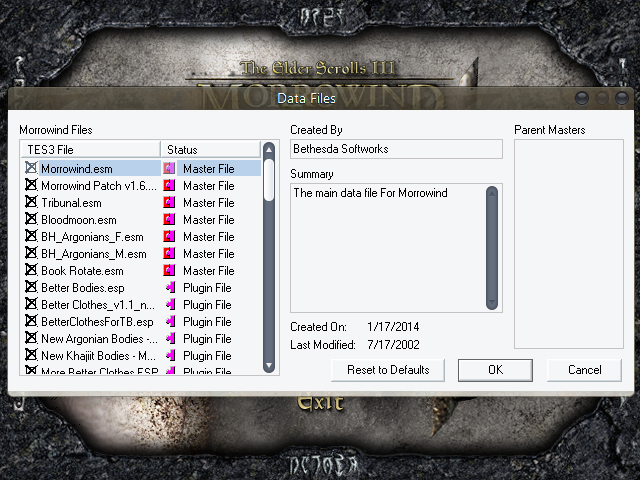Confirm with the OK button
This screenshot has width=640, height=480.
pos(495,370)
